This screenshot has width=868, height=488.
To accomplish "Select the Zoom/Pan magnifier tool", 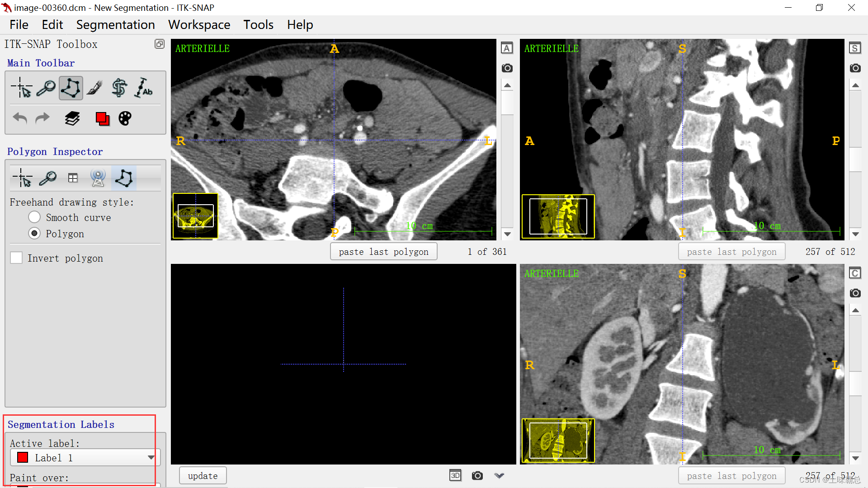I will (x=46, y=88).
